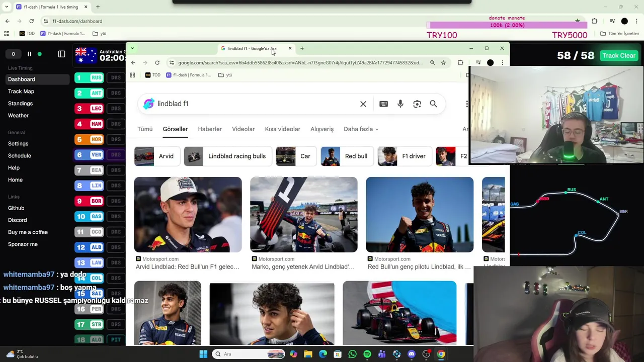Screen dimensions: 644x362
Task: Select driver LEC in position 3
Action: click(89, 108)
